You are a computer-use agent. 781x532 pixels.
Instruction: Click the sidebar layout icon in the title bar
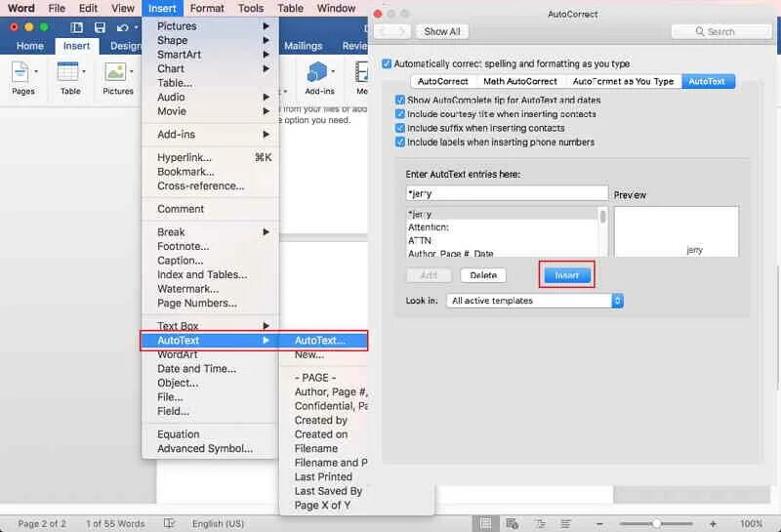pyautogui.click(x=76, y=27)
